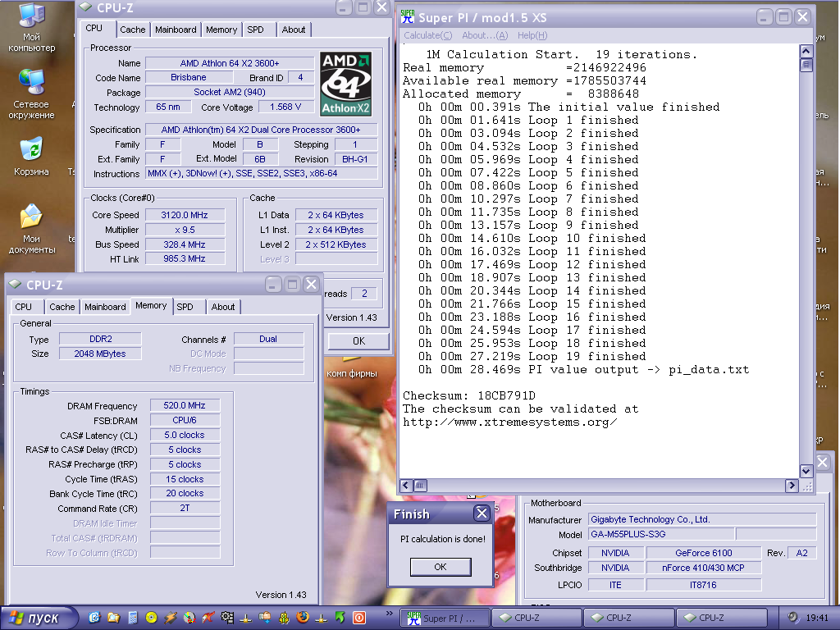This screenshot has height=630, width=840.
Task: Select Memory tab in top CPU-Z window
Action: [221, 30]
